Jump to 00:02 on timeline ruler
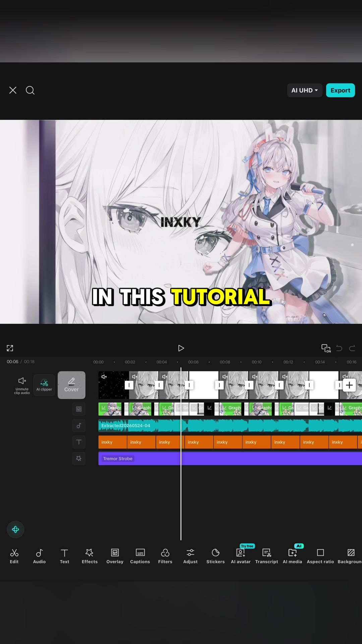 pos(130,362)
